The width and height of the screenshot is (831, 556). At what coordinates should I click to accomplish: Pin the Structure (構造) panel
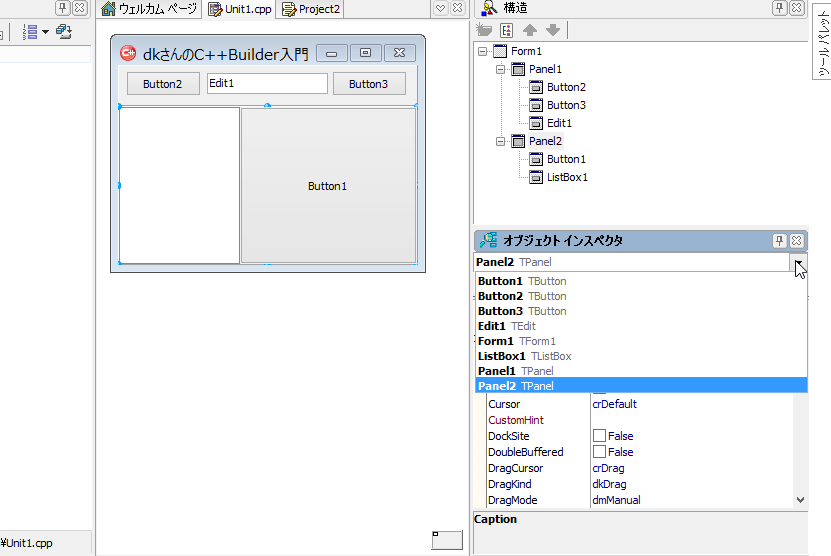[779, 8]
